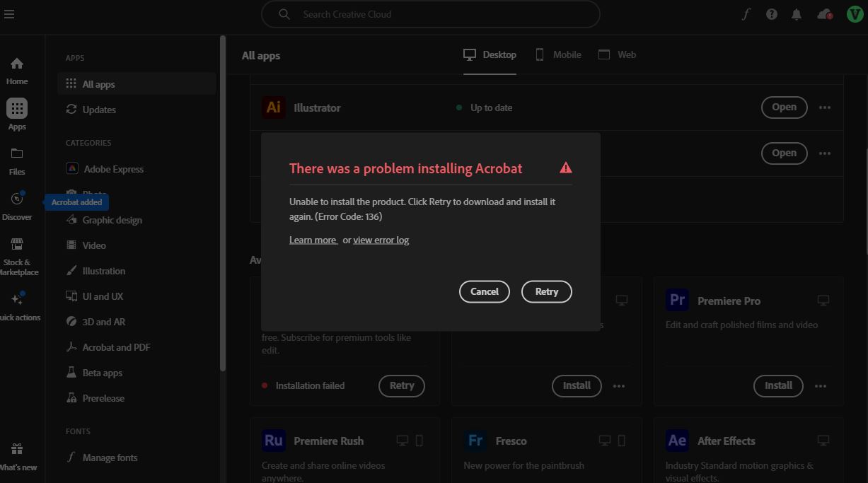
Task: Go to Home in the sidebar
Action: point(17,71)
